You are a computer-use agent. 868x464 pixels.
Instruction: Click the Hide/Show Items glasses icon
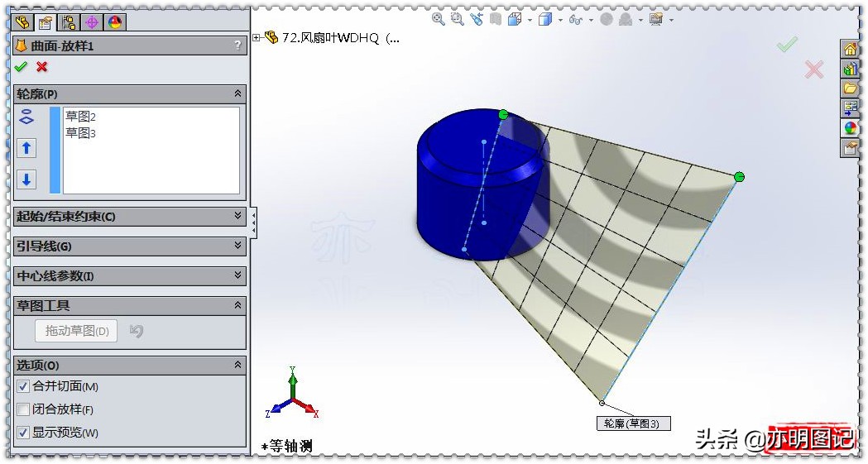pos(576,20)
